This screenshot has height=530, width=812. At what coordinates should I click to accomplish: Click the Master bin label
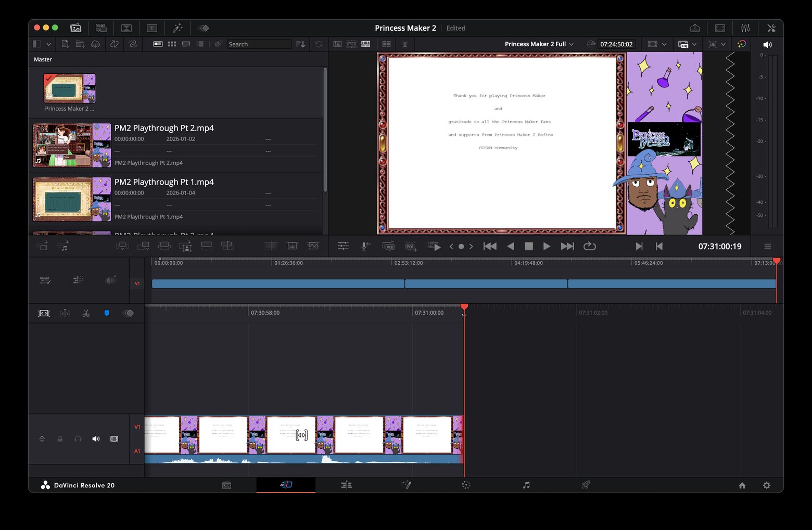tap(43, 59)
